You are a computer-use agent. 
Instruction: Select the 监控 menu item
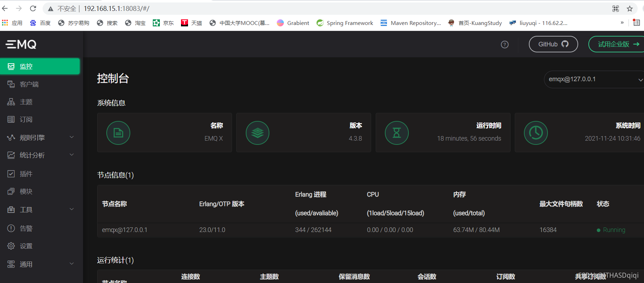[x=40, y=66]
